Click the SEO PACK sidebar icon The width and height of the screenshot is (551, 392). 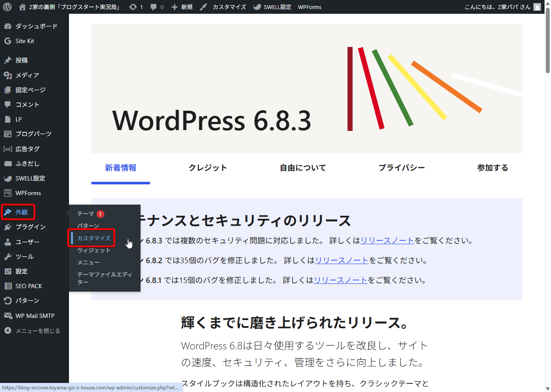click(x=8, y=286)
